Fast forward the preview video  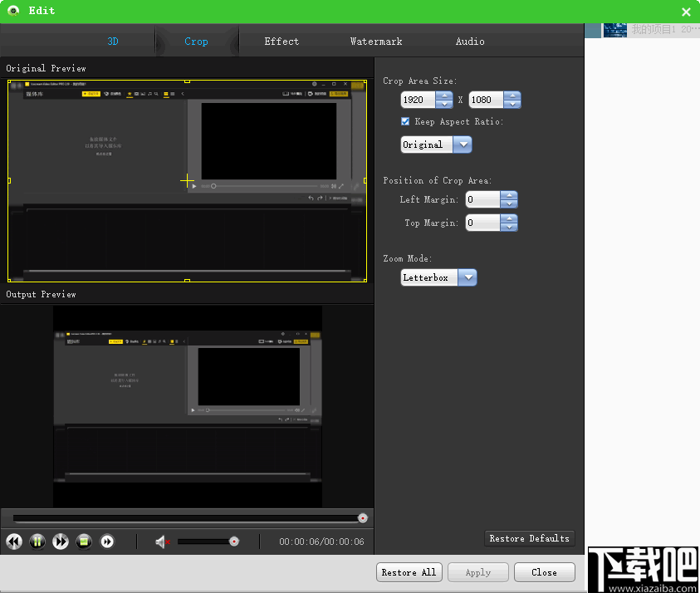click(61, 542)
